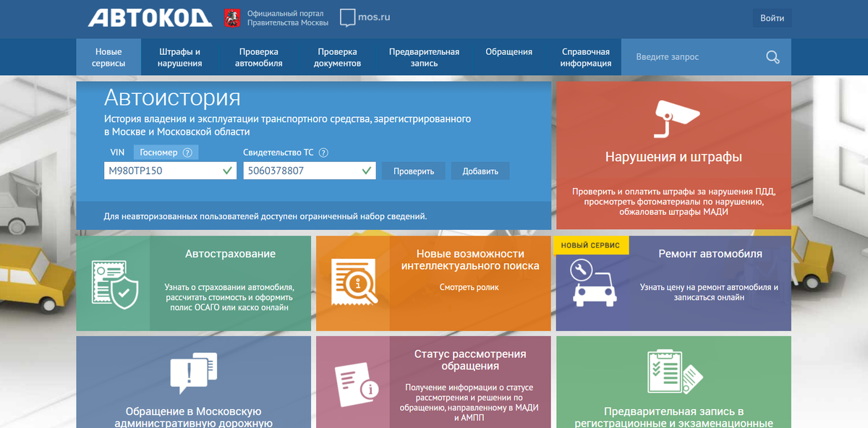Click Официальный портал Правительства Москвы text
Screen dimensions: 868x428
tap(288, 18)
